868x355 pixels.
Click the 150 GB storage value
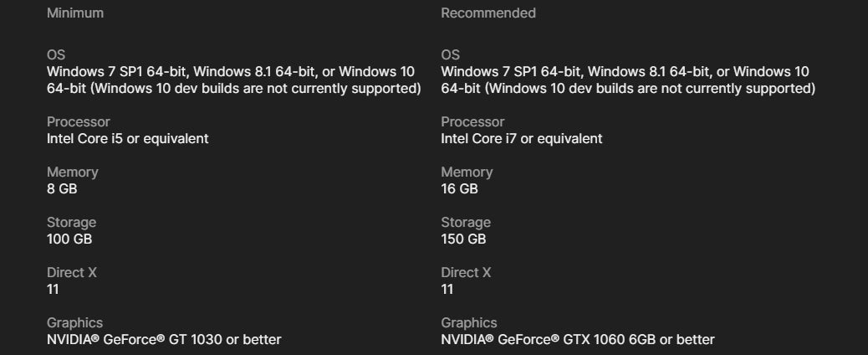tap(463, 239)
